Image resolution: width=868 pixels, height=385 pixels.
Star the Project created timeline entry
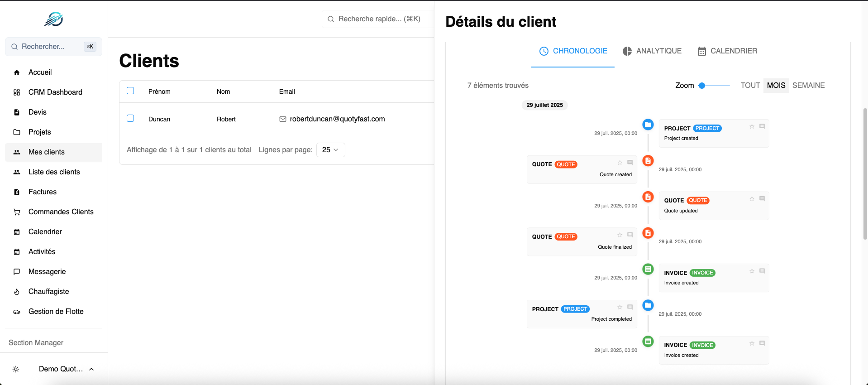click(752, 126)
